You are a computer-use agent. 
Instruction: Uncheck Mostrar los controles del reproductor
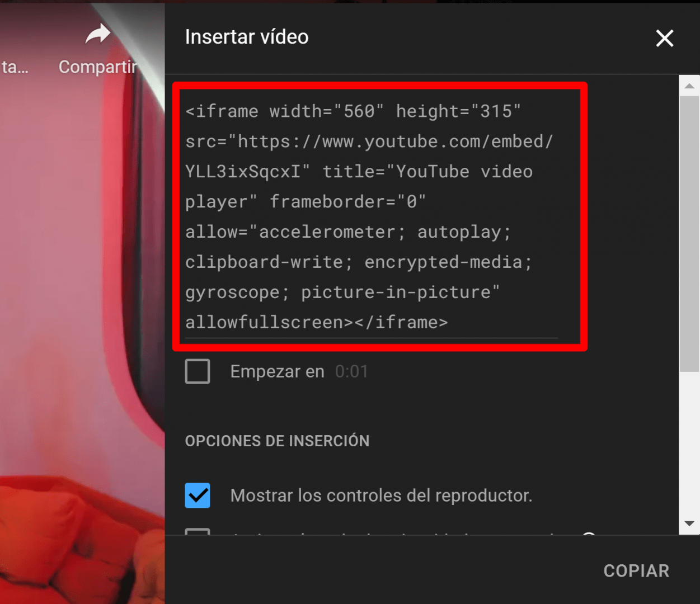point(198,496)
